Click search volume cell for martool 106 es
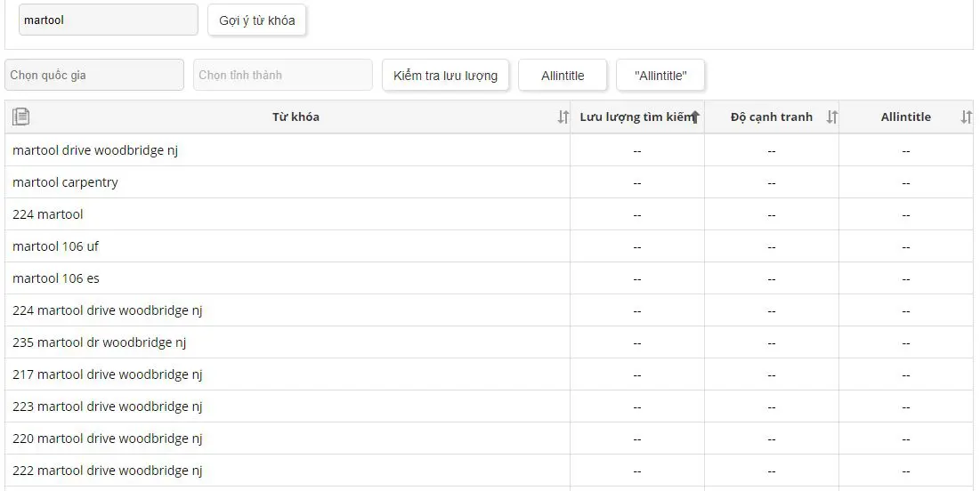 click(637, 278)
